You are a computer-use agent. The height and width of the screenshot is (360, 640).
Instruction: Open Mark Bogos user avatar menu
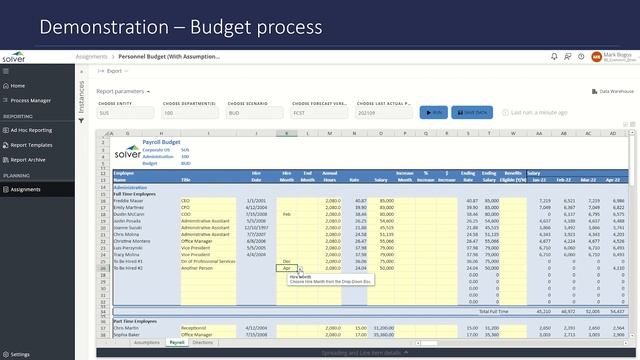point(597,57)
